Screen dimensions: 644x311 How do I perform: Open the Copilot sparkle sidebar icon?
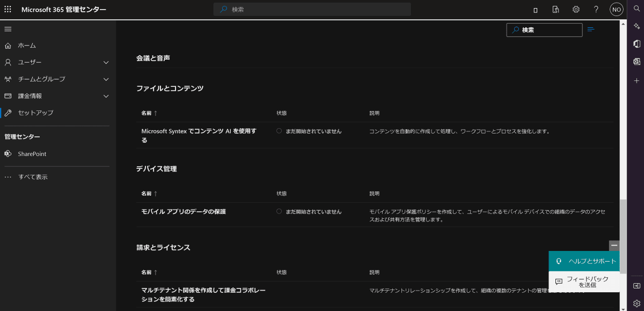point(636,26)
